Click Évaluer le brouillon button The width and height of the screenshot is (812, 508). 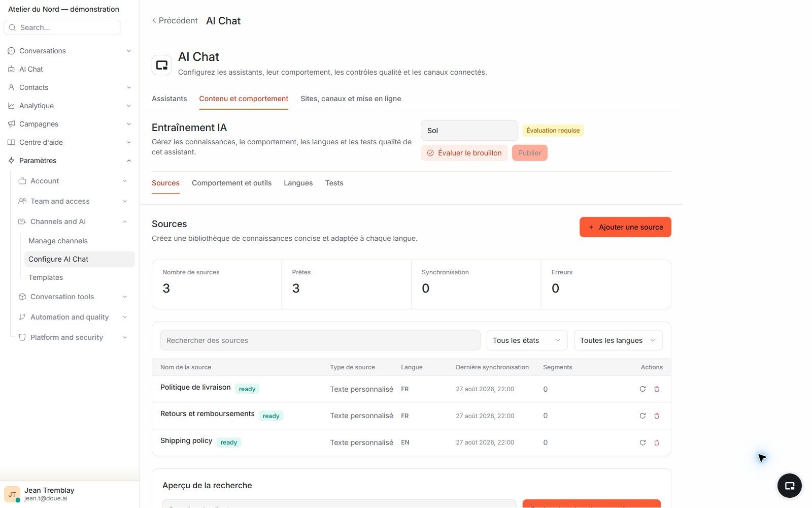coord(464,153)
